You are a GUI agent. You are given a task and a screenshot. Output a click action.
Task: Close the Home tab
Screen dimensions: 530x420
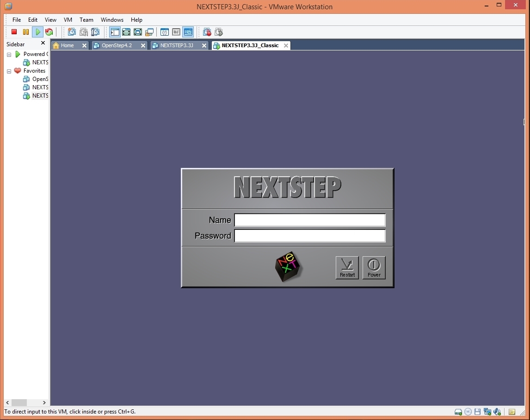84,45
